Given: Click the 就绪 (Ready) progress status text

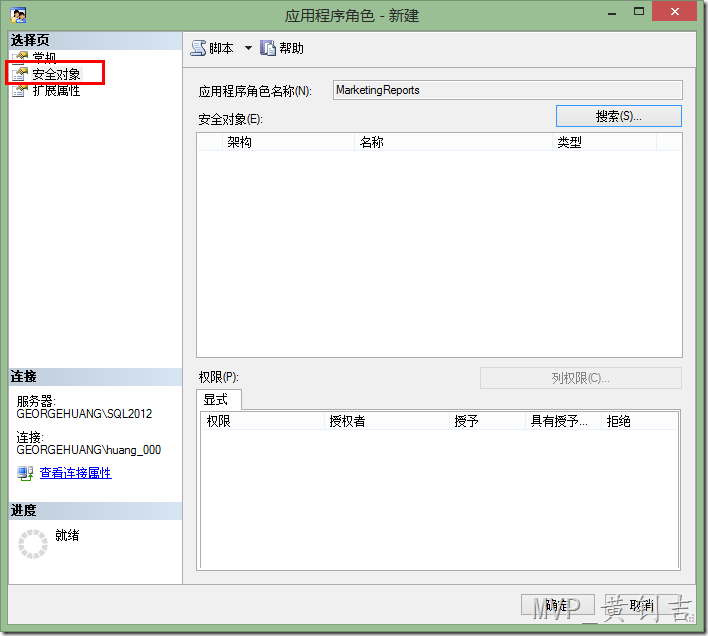Looking at the screenshot, I should point(67,535).
